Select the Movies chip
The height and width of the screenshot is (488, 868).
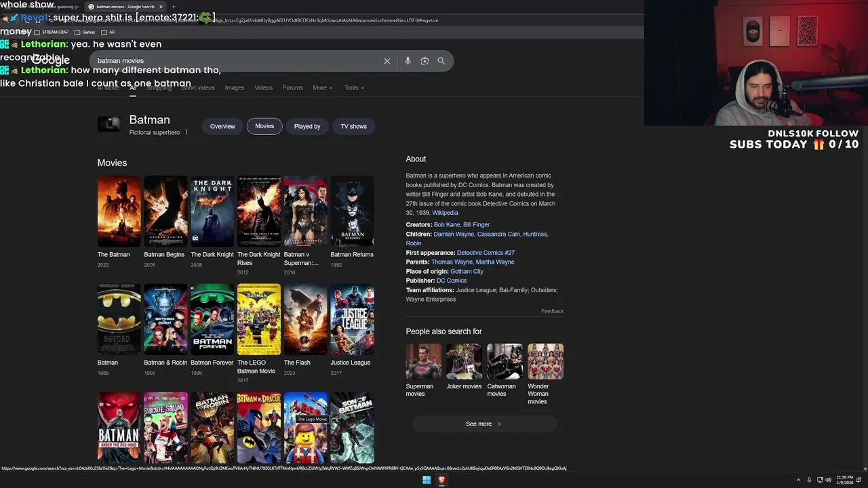(264, 126)
